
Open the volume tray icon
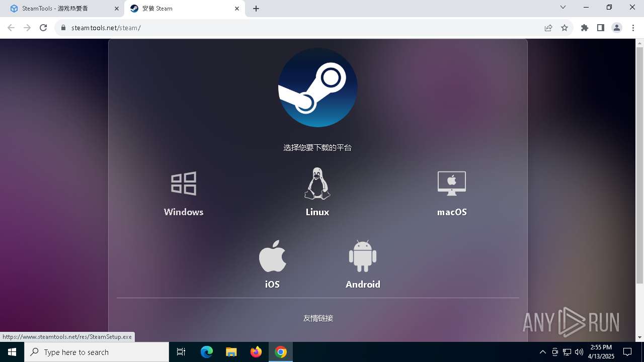tap(579, 352)
